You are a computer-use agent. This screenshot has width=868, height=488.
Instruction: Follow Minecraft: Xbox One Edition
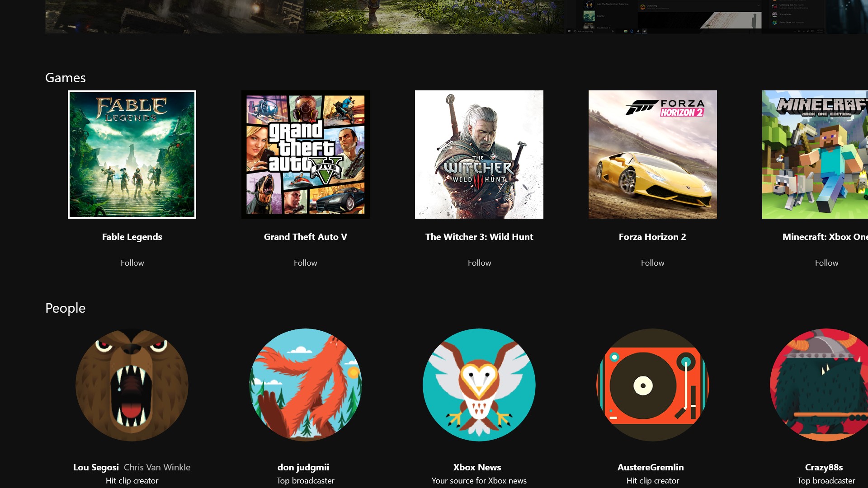826,263
